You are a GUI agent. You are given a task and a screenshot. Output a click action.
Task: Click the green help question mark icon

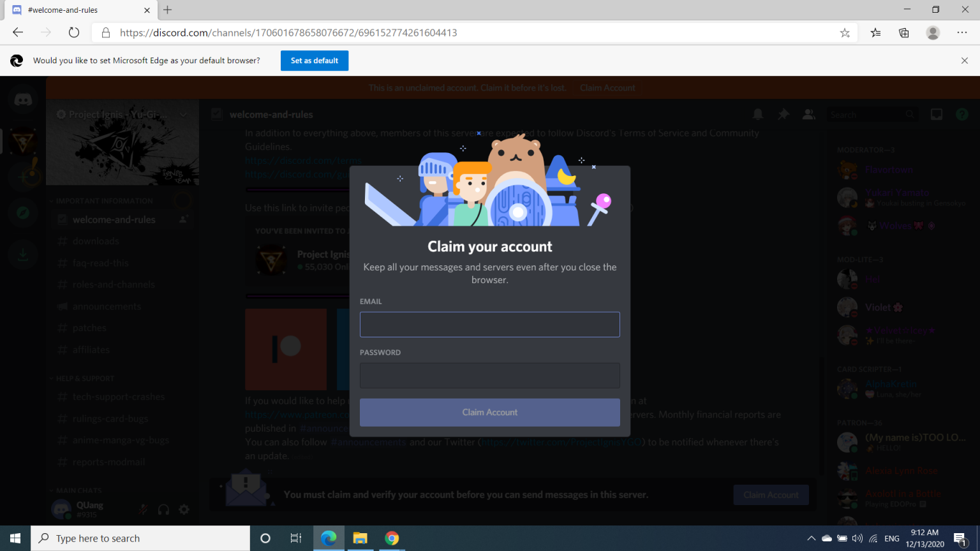961,114
